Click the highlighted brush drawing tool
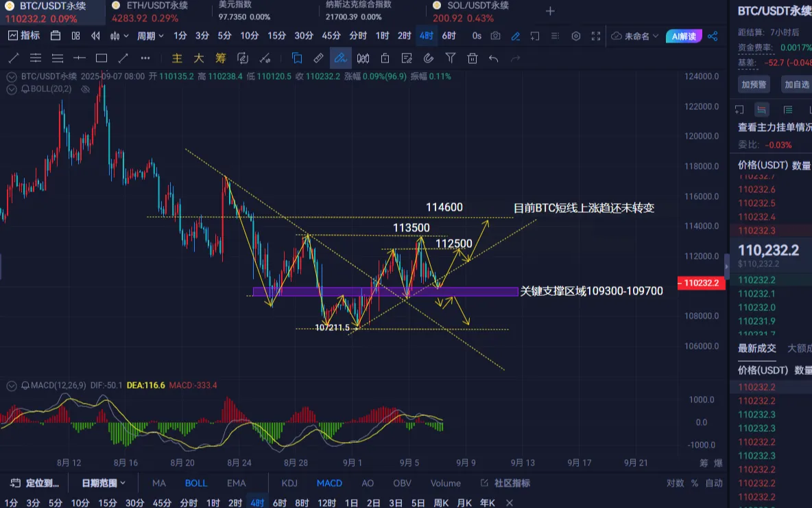 pos(340,58)
